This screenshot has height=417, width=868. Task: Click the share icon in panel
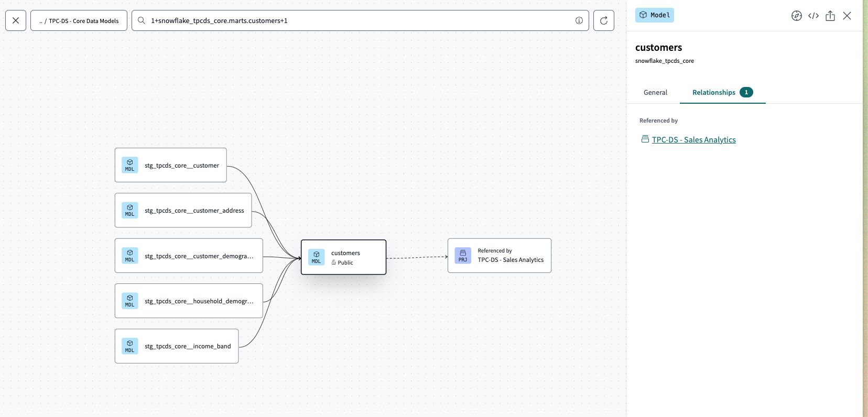[830, 16]
